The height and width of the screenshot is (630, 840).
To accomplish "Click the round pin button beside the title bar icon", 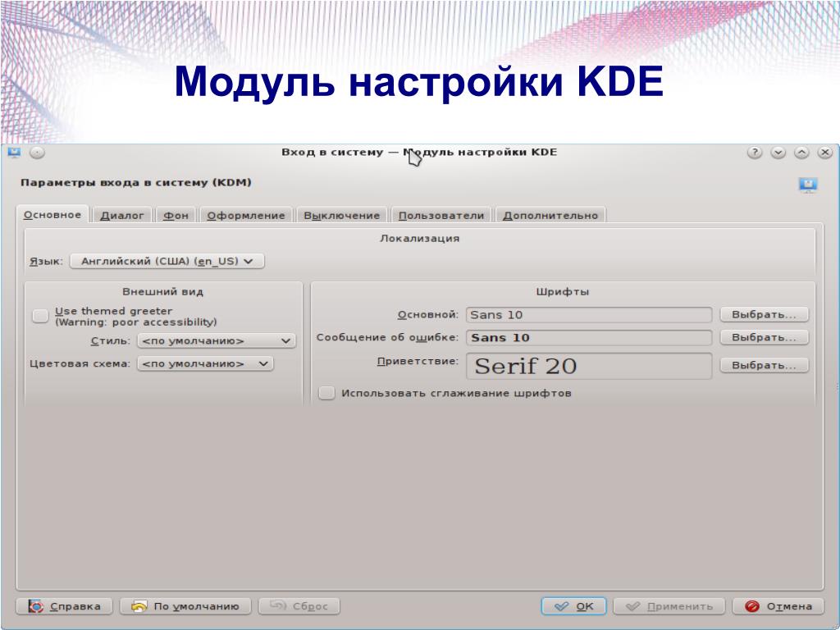I will (37, 153).
